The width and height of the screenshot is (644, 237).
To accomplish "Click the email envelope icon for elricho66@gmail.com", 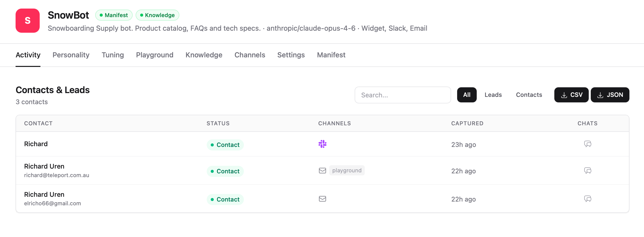I will (323, 199).
